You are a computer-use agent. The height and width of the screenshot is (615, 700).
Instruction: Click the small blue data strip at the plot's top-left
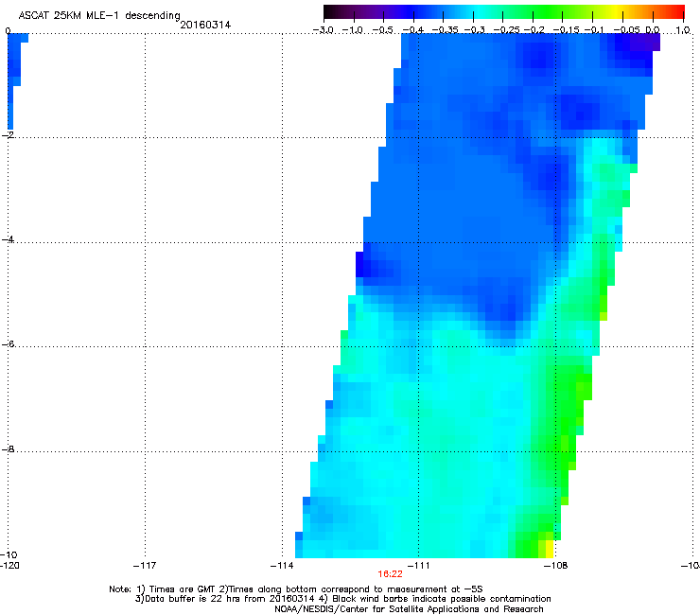pos(14,80)
